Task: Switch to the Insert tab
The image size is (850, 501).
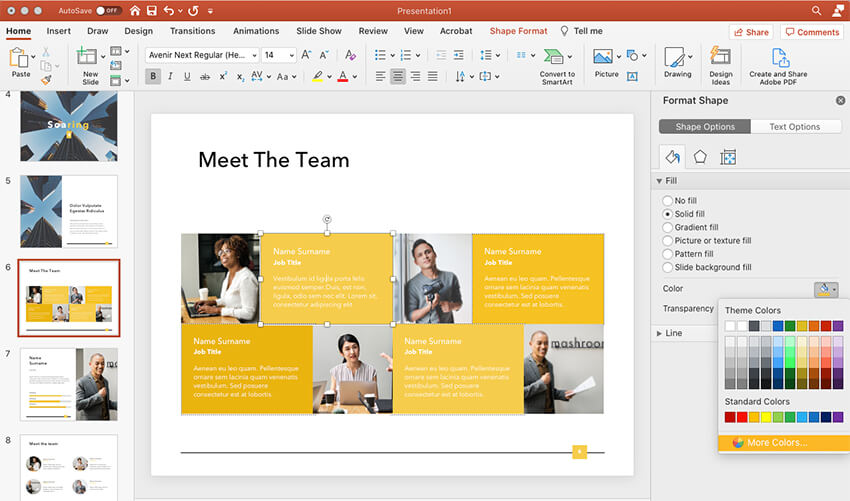Action: (x=59, y=31)
